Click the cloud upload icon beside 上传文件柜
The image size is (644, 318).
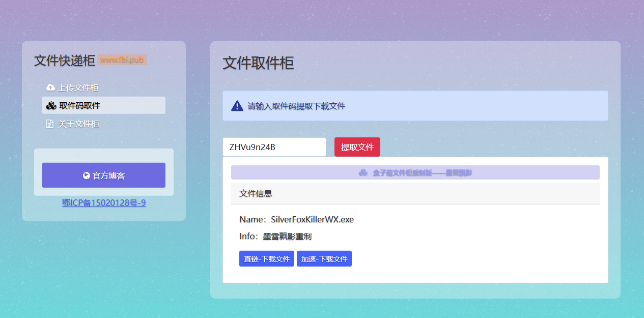coord(50,88)
